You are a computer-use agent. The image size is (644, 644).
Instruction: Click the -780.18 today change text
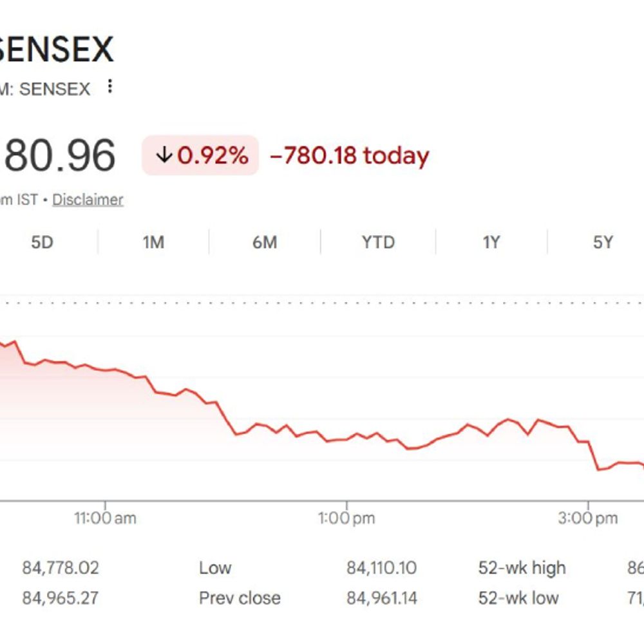pos(349,156)
